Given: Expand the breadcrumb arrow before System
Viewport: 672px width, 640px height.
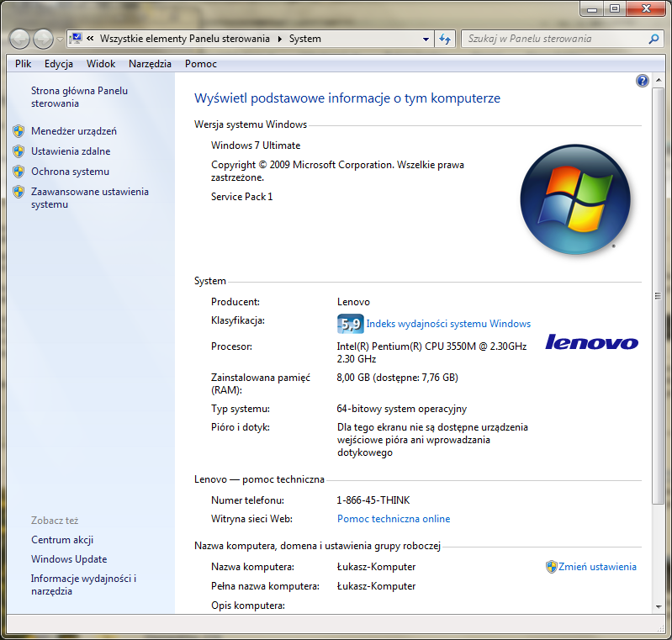Looking at the screenshot, I should coord(280,39).
